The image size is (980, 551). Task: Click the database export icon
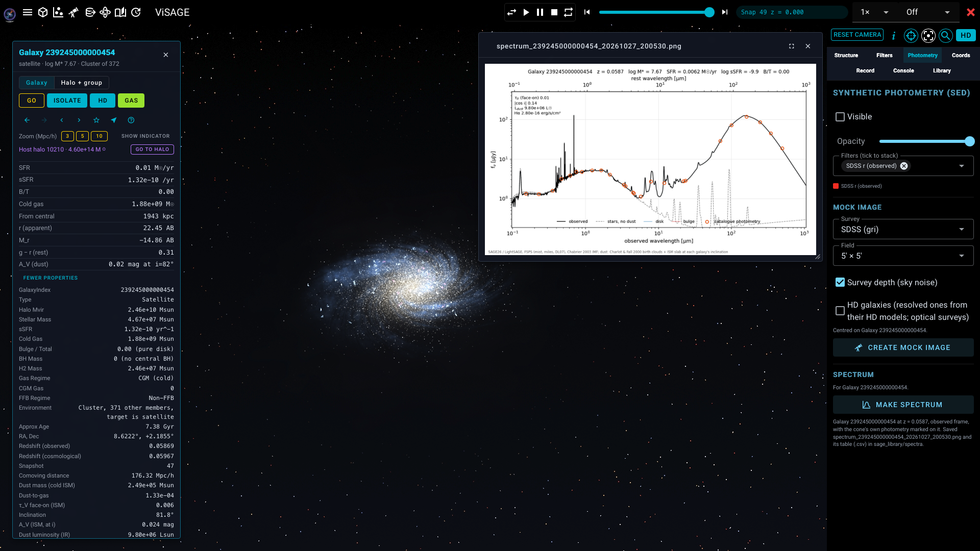coord(90,12)
